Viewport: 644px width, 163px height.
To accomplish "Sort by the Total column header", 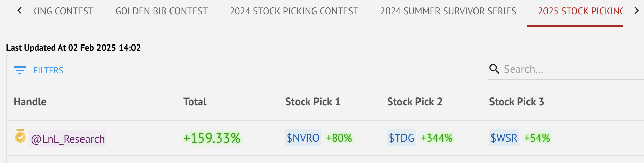I will click(x=195, y=102).
